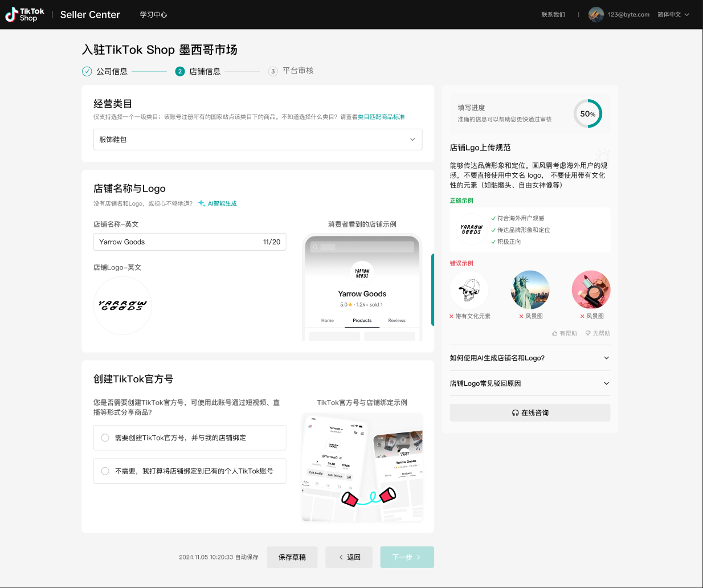Open the user avatar for 123@byte.com
This screenshot has height=588, width=703.
596,15
